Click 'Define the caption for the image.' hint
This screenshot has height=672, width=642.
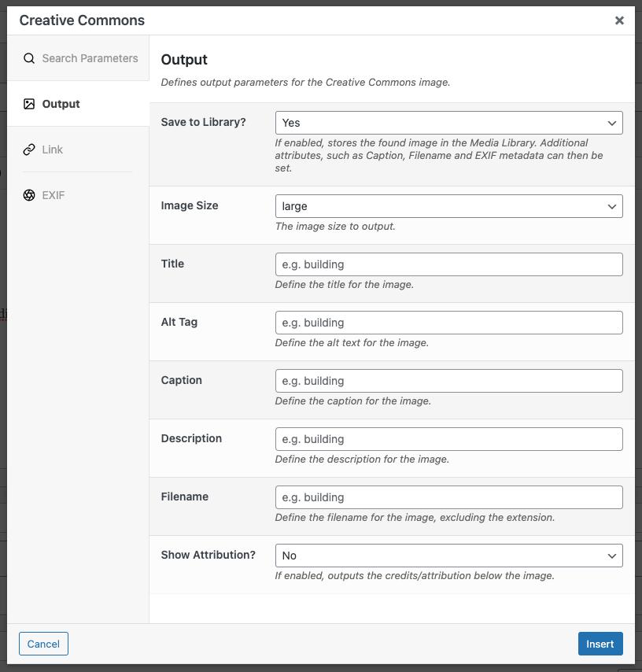click(352, 401)
